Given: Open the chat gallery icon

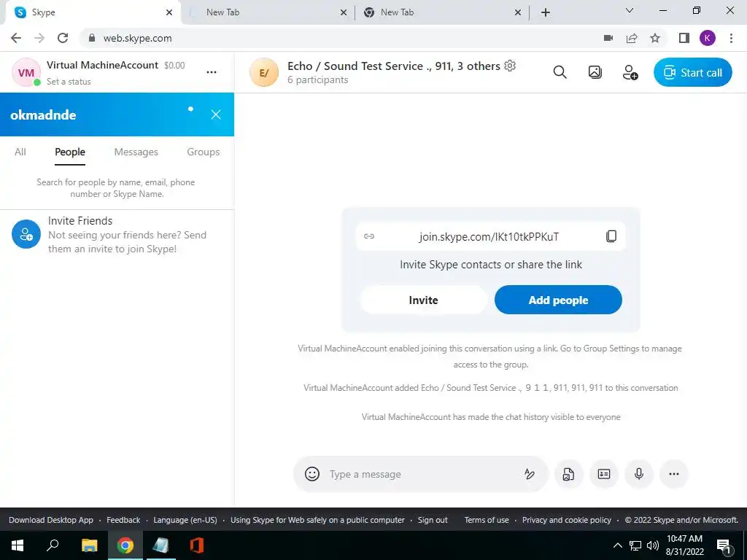Looking at the screenshot, I should pos(595,72).
